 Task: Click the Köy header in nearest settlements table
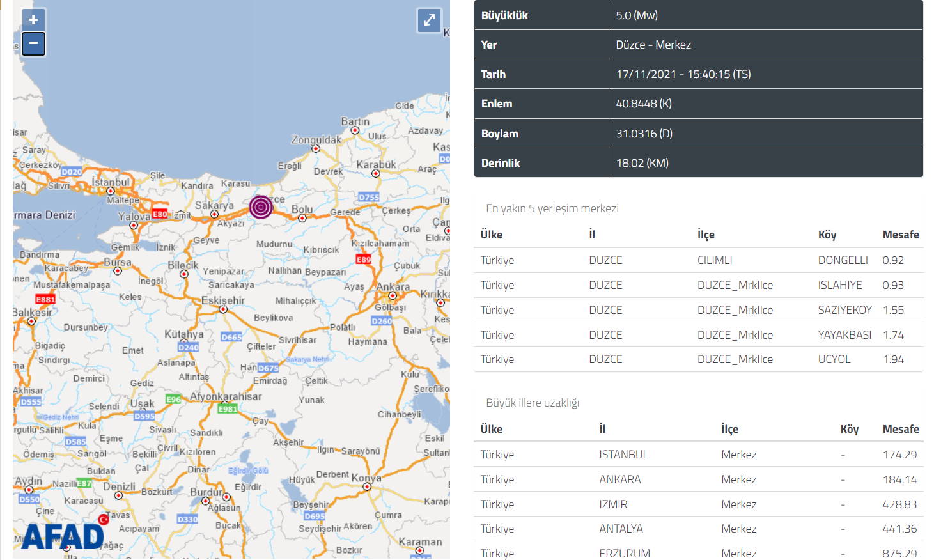coord(827,235)
